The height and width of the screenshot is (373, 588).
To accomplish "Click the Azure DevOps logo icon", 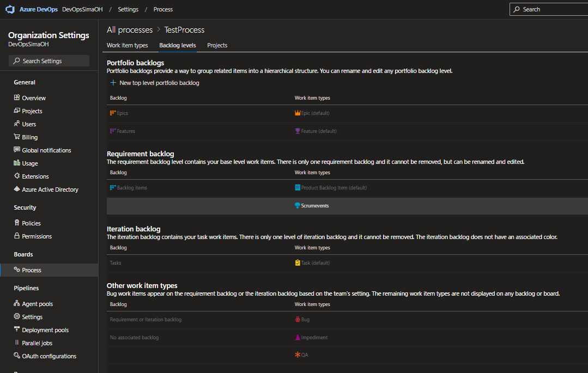I will coord(10,9).
